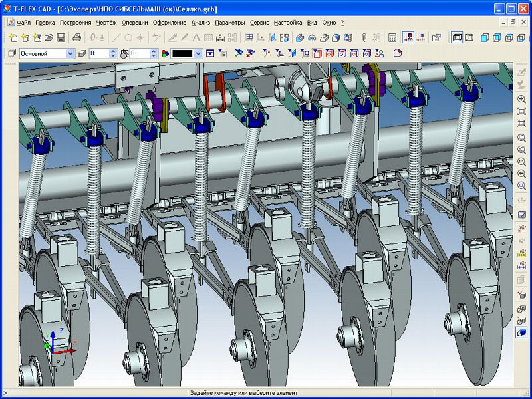
Task: Go back to previous zoom view
Action: (x=521, y=174)
